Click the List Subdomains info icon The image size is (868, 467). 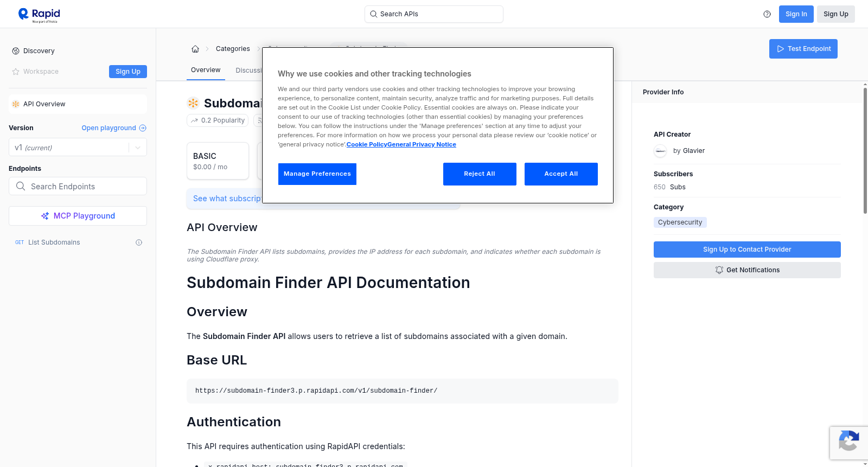(139, 242)
